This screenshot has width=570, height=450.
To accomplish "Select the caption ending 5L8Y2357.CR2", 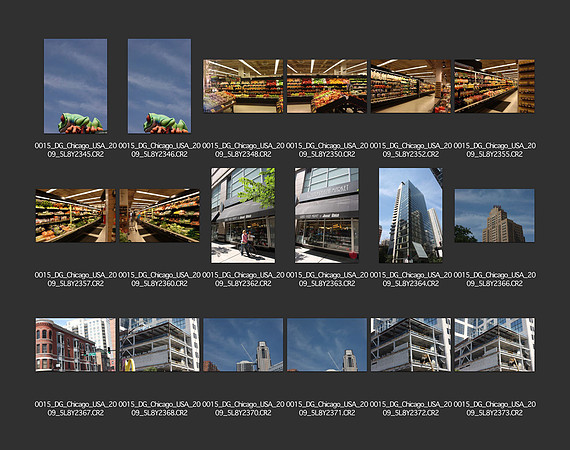I will [x=76, y=279].
